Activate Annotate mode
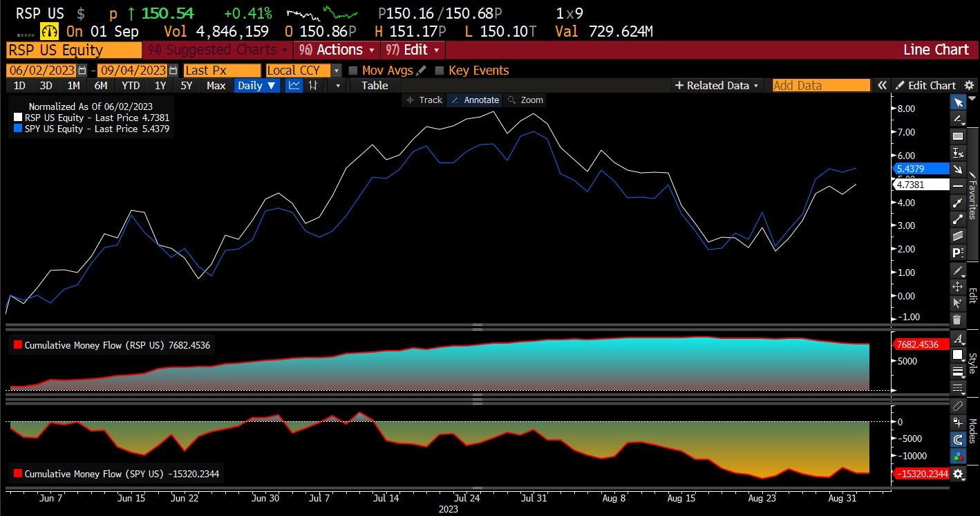Viewport: 980px width, 516px height. pyautogui.click(x=475, y=100)
